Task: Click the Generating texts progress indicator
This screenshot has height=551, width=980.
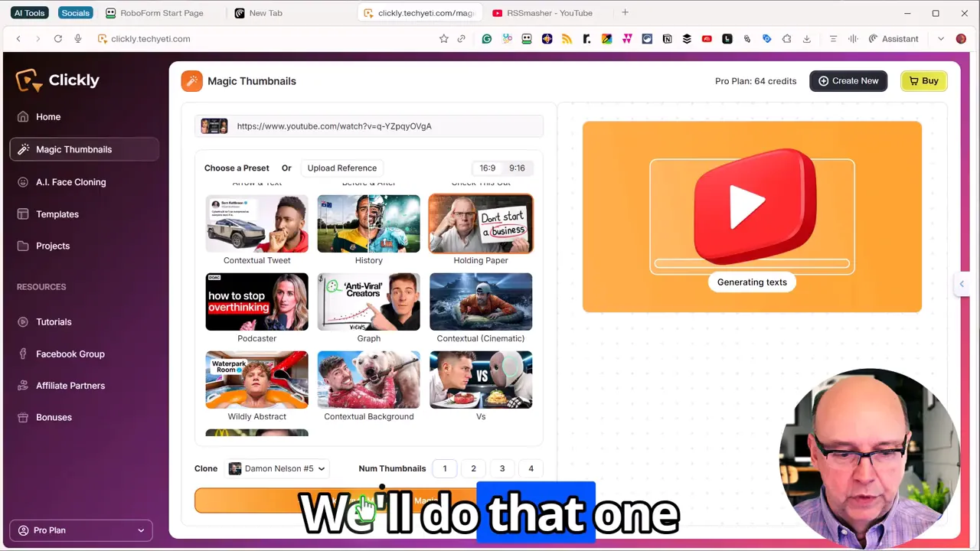Action: click(x=752, y=282)
